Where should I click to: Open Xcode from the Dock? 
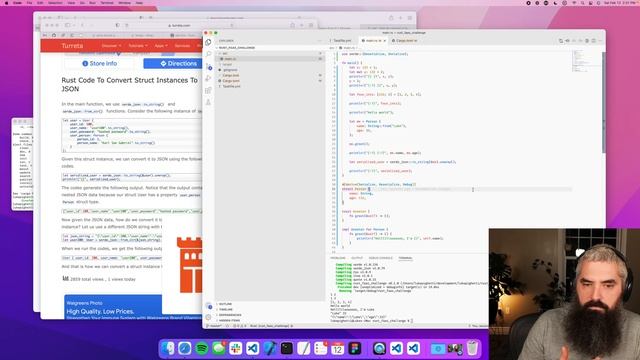click(270, 348)
